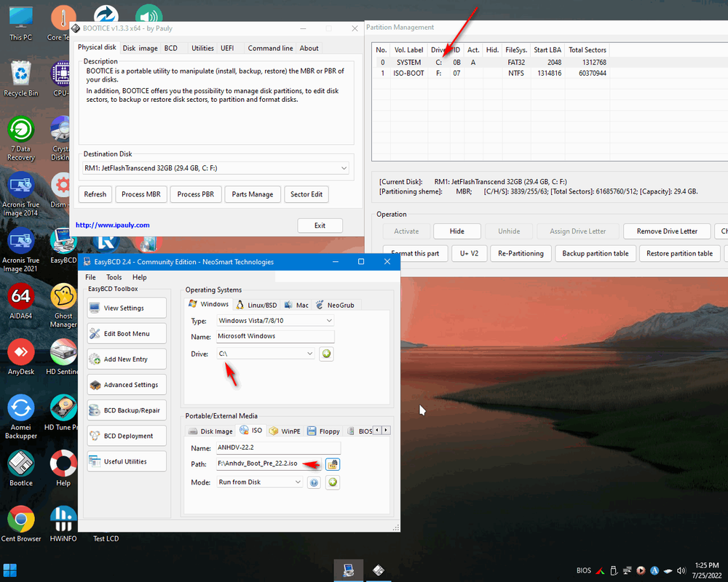Open Tools menu in EasyBCD
The image size is (728, 582).
click(114, 277)
